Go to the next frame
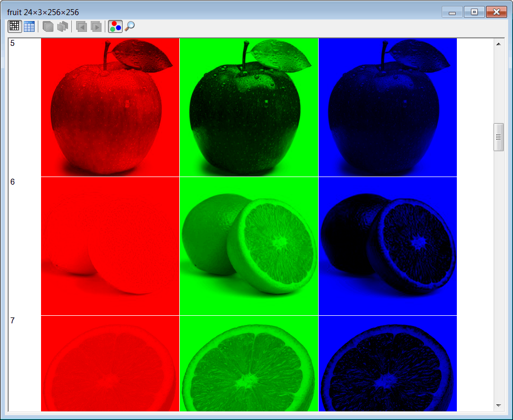The image size is (513, 420). click(96, 26)
